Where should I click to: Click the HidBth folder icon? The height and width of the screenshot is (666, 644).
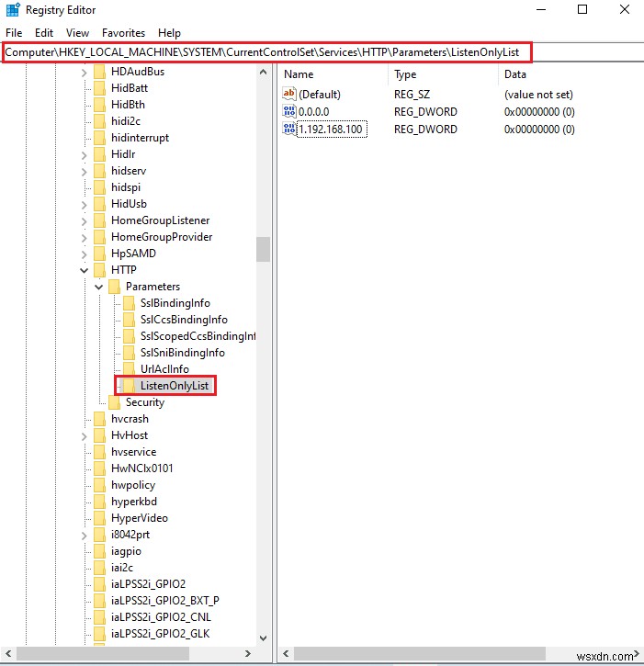(100, 105)
